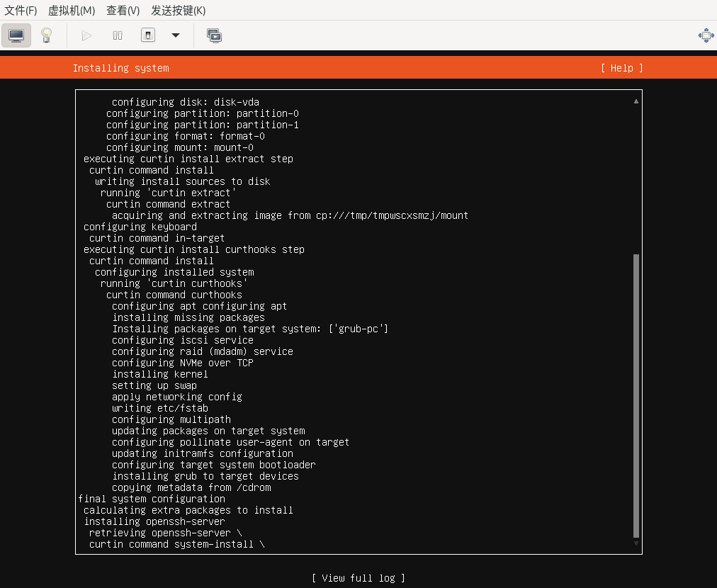Click 'retrieving openssh-server' line
The width and height of the screenshot is (717, 588).
(166, 533)
